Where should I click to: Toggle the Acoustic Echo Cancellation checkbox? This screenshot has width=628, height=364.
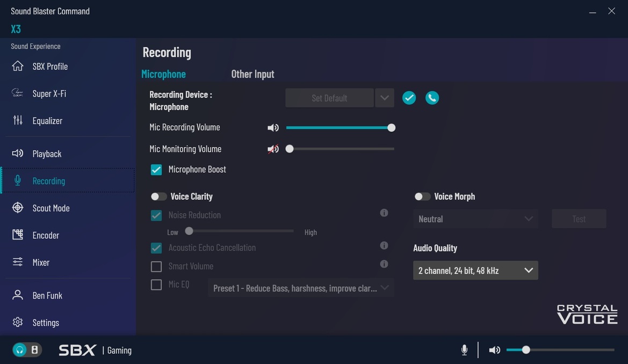156,248
